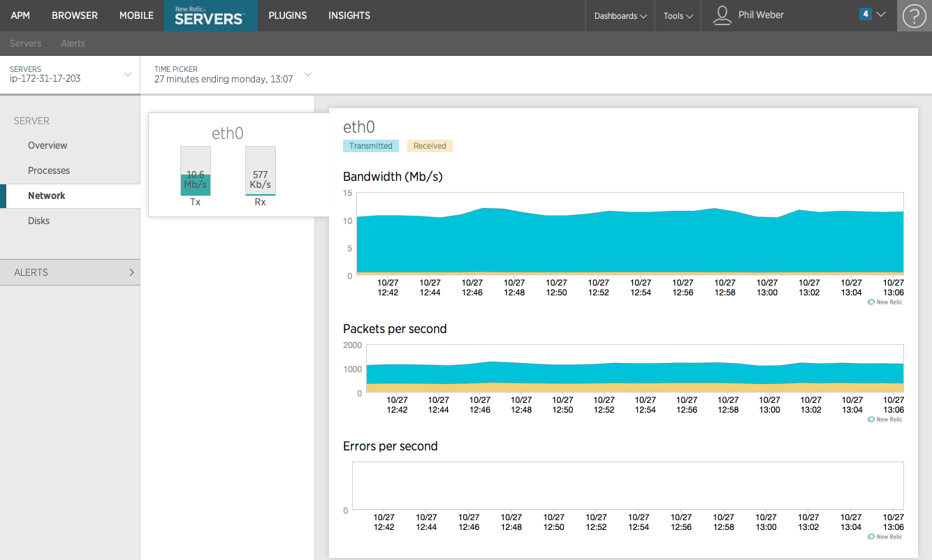Toggle the Transmitted legend series
The height and width of the screenshot is (560, 932).
coord(371,146)
